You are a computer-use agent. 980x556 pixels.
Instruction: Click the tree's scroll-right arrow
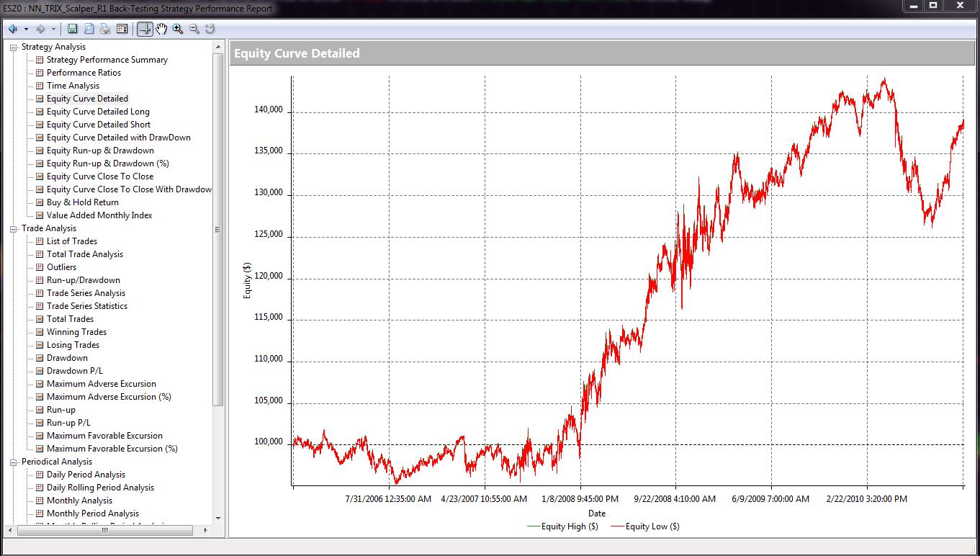coord(206,530)
